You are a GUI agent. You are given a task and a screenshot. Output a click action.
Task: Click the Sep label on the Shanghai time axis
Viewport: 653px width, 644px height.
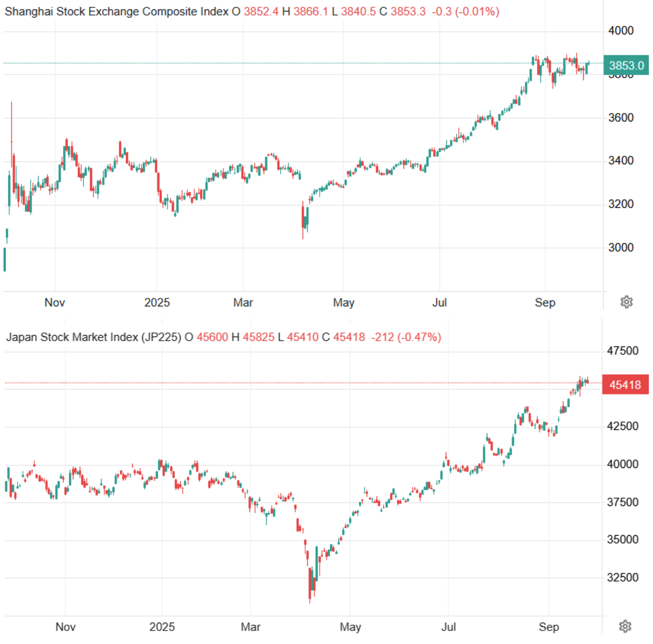545,303
